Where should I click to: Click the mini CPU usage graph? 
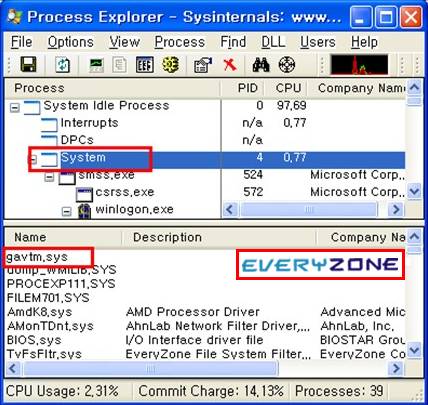[x=359, y=65]
